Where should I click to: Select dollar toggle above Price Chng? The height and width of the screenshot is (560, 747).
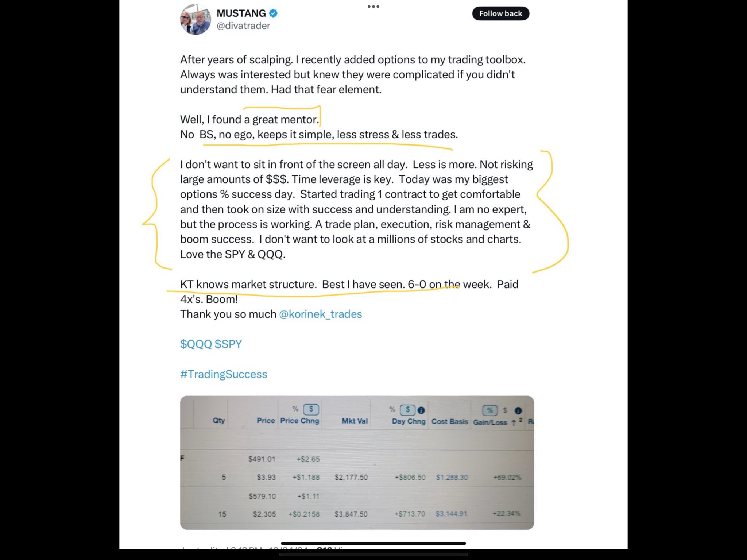tap(311, 409)
